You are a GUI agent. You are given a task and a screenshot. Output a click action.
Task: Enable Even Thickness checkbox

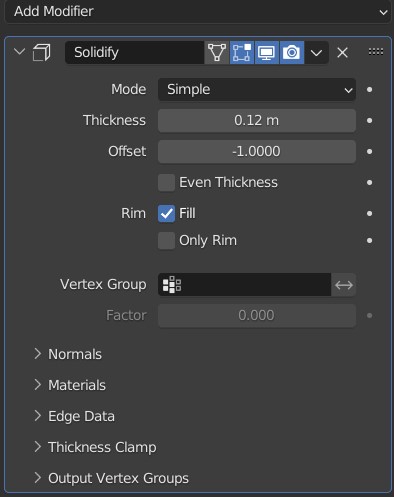[166, 182]
